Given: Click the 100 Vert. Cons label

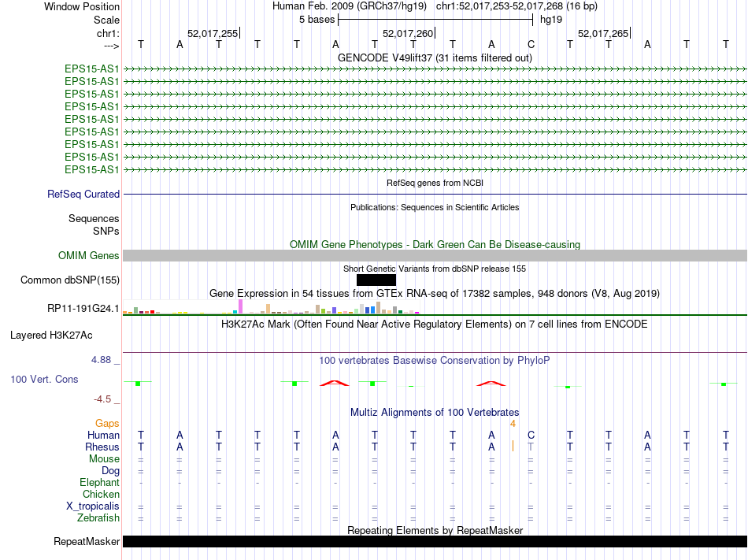Looking at the screenshot, I should click(44, 379).
